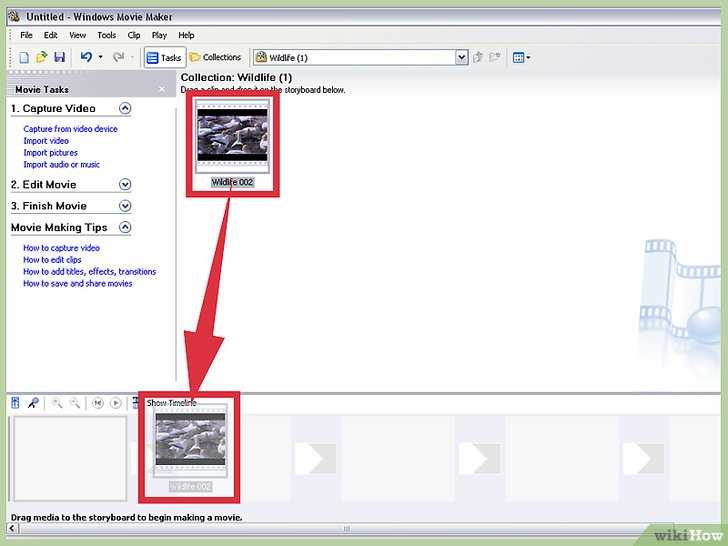Click Import audio or music link
Image resolution: width=728 pixels, height=546 pixels.
pos(61,164)
